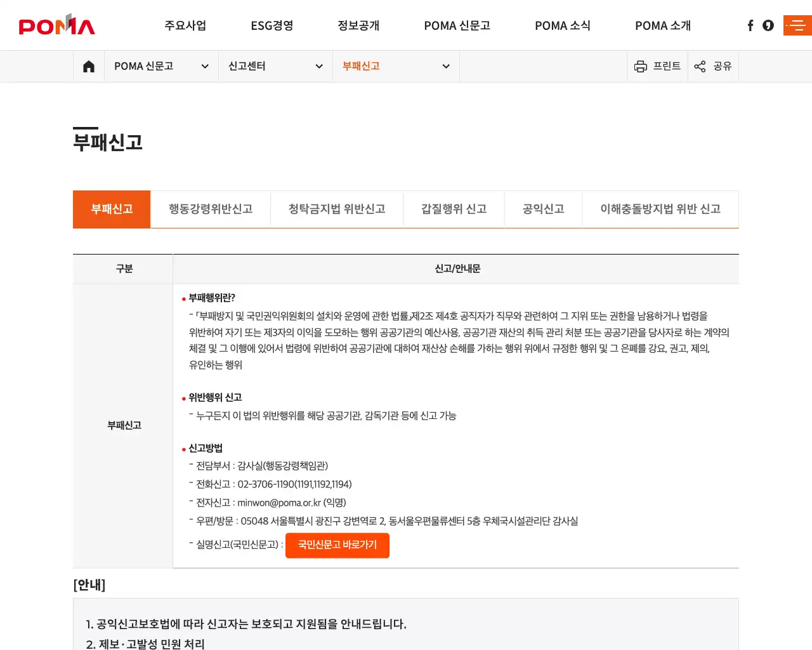812x650 pixels.
Task: Click the POMA logo
Action: pyautogui.click(x=56, y=25)
